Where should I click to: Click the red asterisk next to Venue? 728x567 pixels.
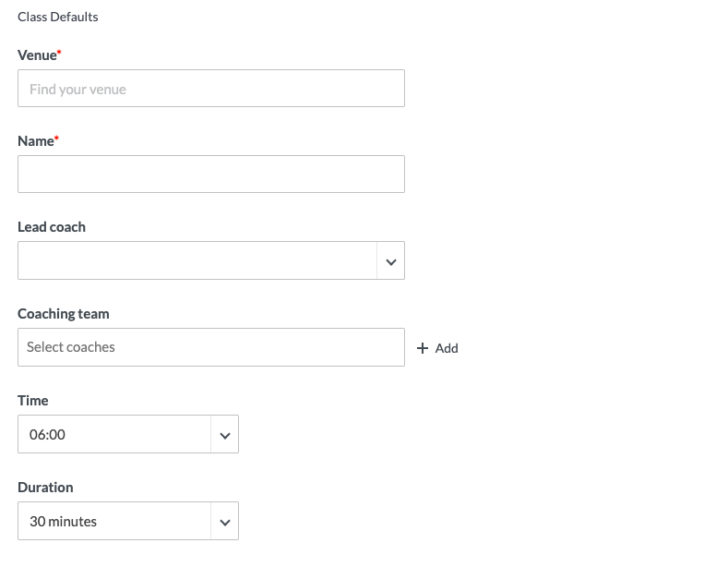coord(59,54)
